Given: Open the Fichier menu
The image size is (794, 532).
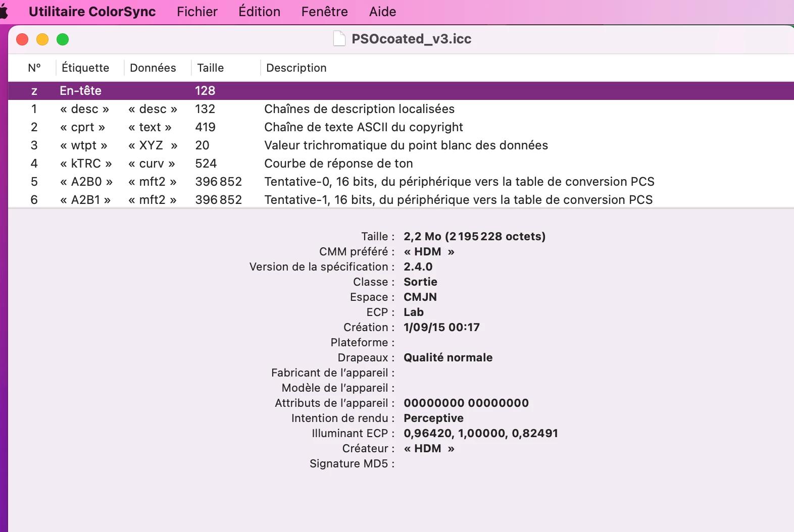Looking at the screenshot, I should [x=197, y=12].
